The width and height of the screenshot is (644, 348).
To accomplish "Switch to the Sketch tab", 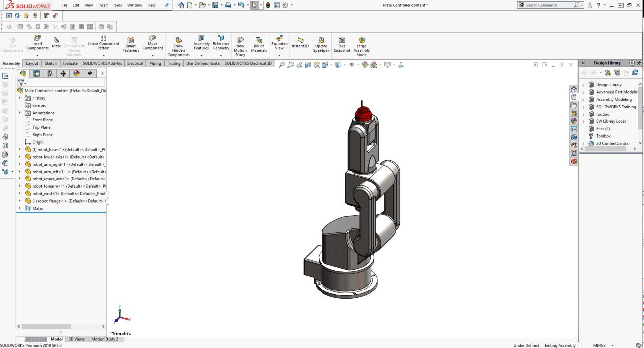I will (x=51, y=63).
